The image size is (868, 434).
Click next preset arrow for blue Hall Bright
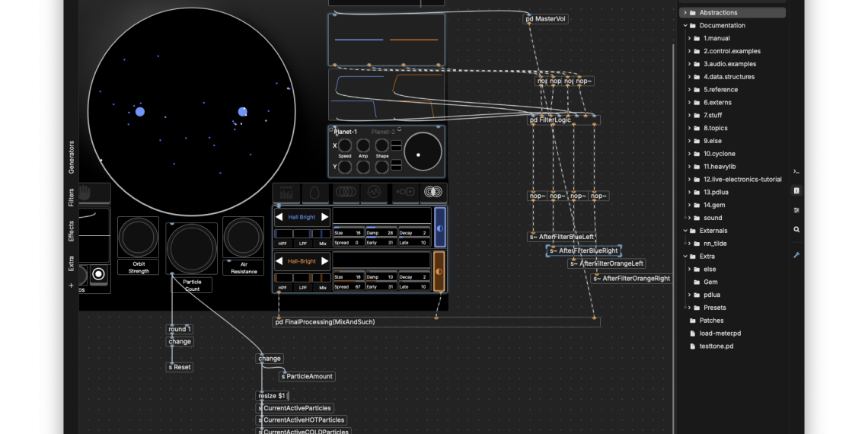tap(324, 217)
